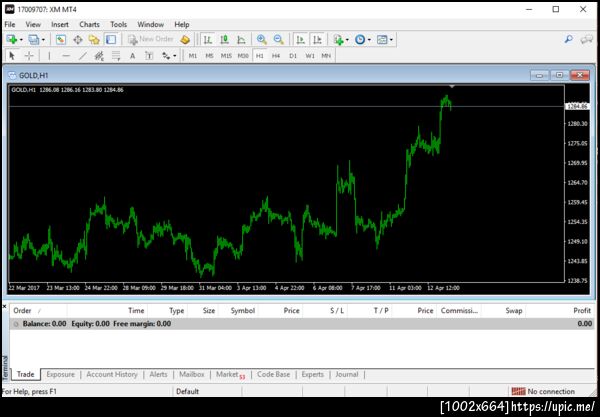Open the File menu
Viewport: 600px width, 417px height.
[10, 24]
